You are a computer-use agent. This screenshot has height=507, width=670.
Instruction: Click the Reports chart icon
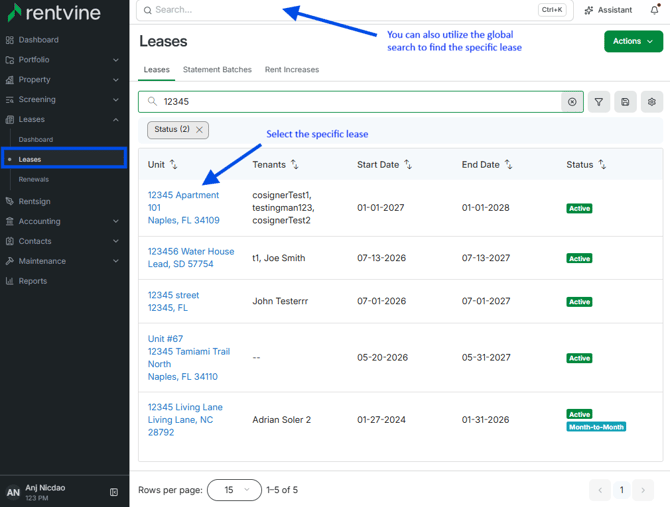coord(10,281)
